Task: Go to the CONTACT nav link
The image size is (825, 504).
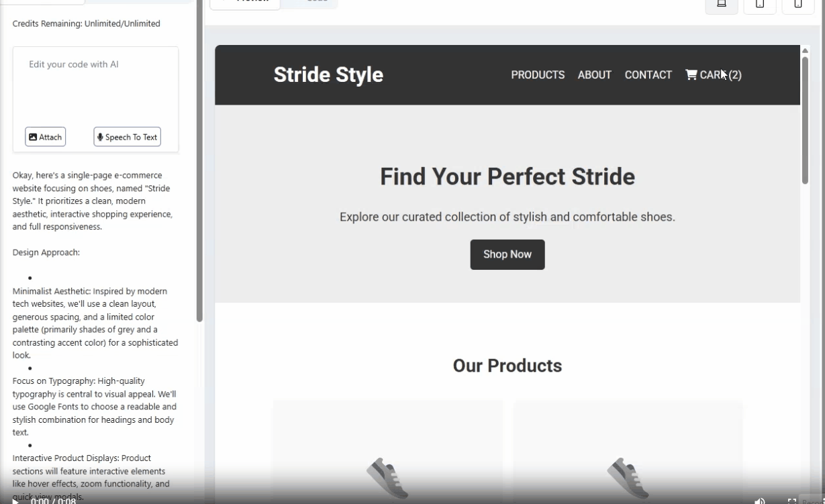Action: tap(648, 75)
